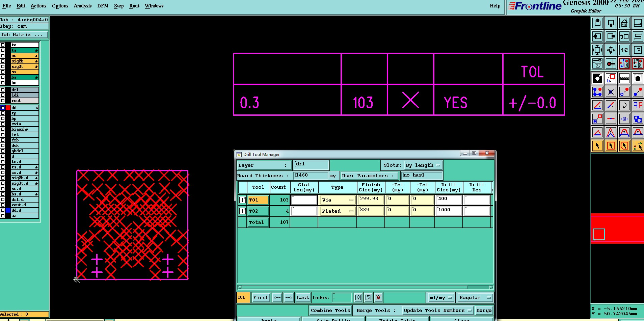Screen dimensions: 644x321
Task: Toggle the checkbox for layer gbdrl
Action: pyautogui.click(x=3, y=151)
